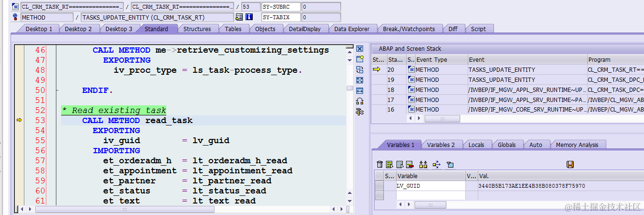
Task: Click the trash icon in the Variables 1 toolbar
Action: [x=380, y=164]
